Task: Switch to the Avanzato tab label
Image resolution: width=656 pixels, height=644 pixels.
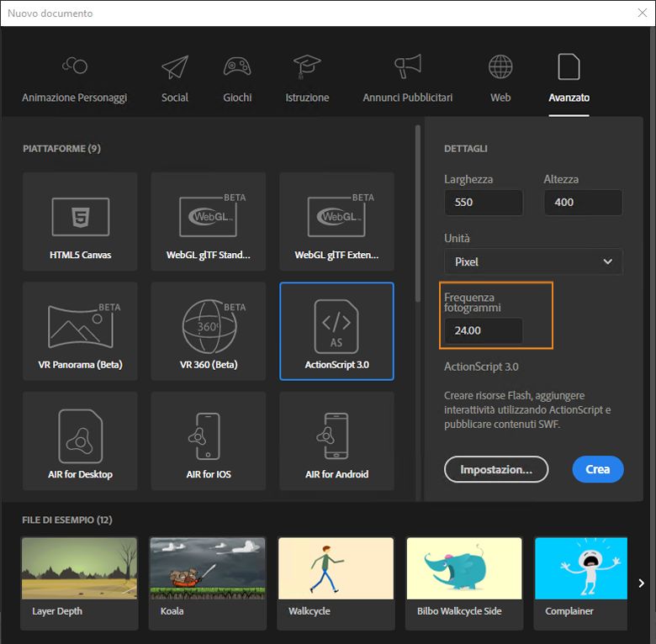Action: [x=569, y=98]
